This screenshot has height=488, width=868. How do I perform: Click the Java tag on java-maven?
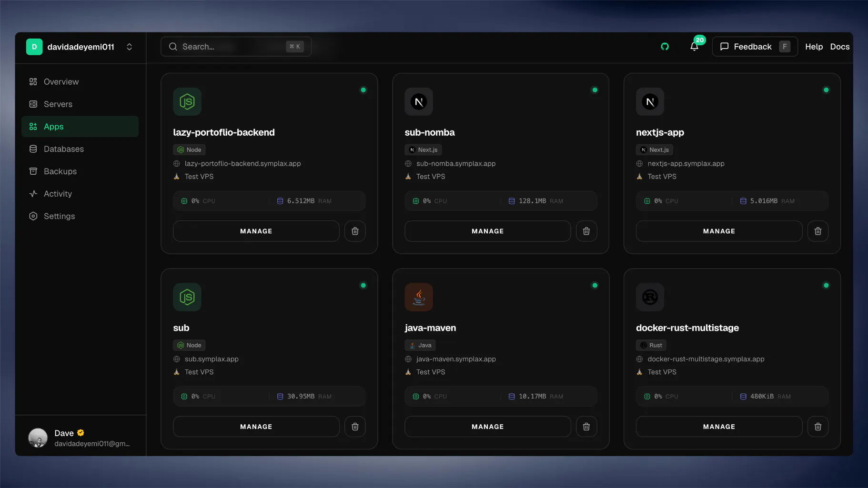click(x=420, y=345)
